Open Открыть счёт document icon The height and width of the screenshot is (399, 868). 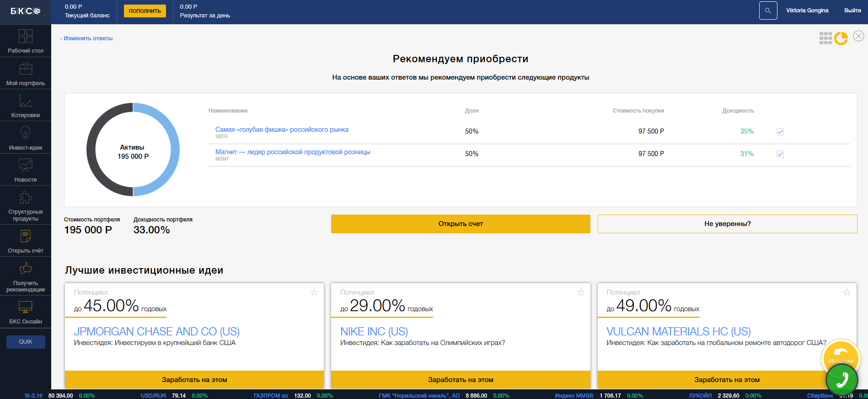(x=26, y=236)
